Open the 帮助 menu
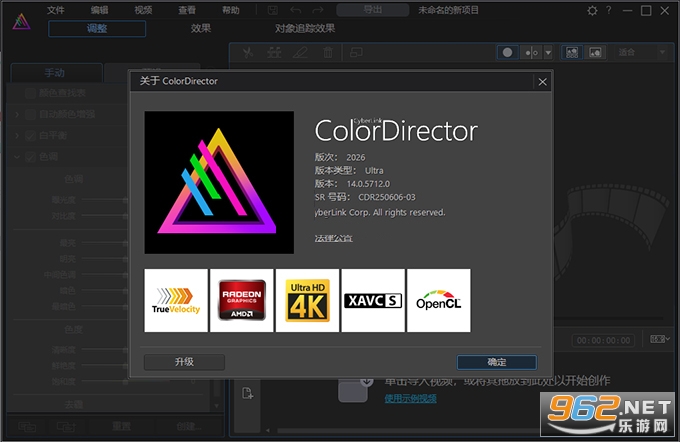Image resolution: width=680 pixels, height=442 pixels. [x=231, y=10]
